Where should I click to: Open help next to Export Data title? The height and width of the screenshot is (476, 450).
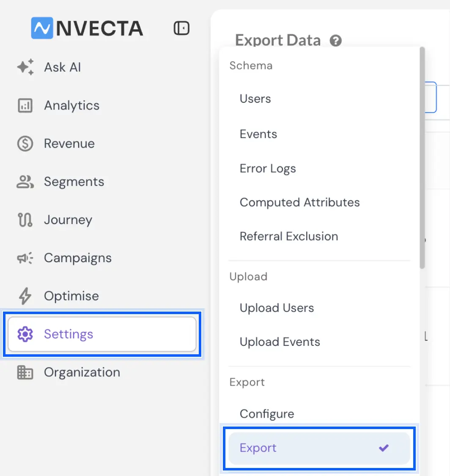pyautogui.click(x=336, y=41)
